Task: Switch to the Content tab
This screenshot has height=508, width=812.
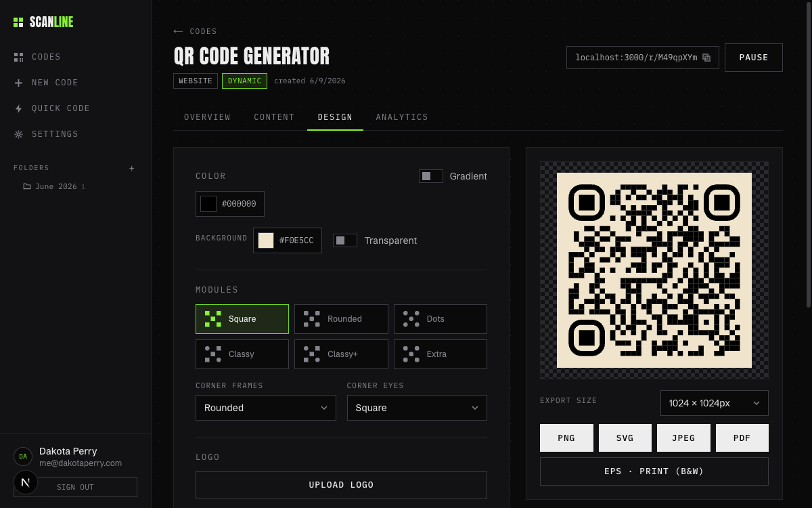Action: pos(274,117)
